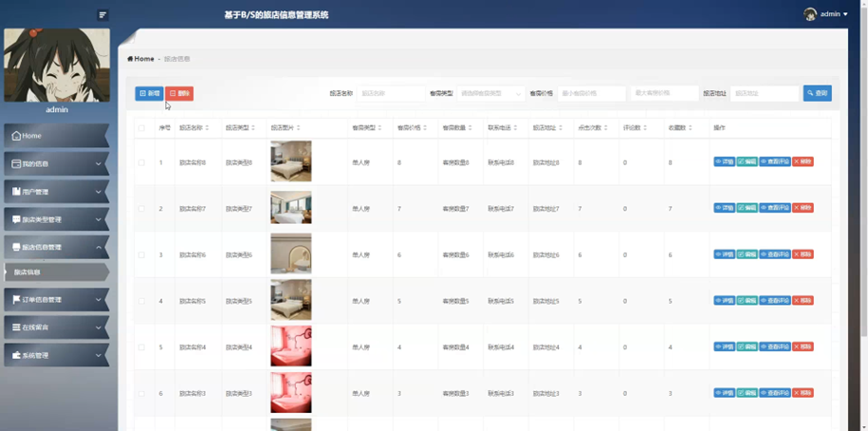Sort by 客房数量 column arrows
868x431 pixels.
coord(471,128)
